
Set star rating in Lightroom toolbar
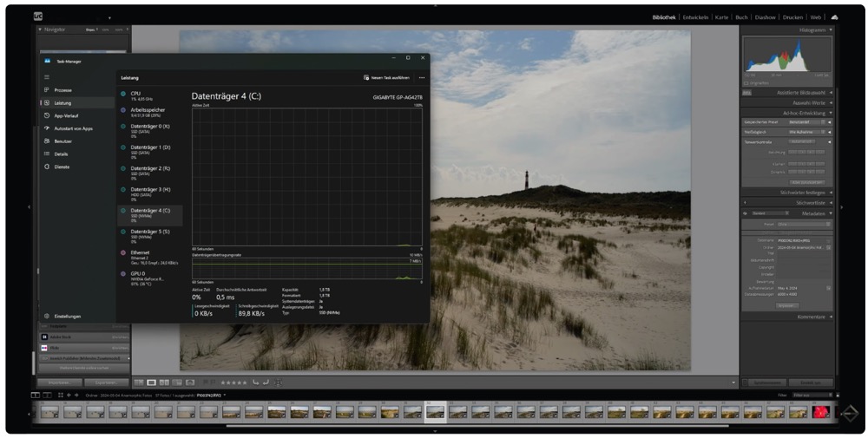(x=234, y=382)
